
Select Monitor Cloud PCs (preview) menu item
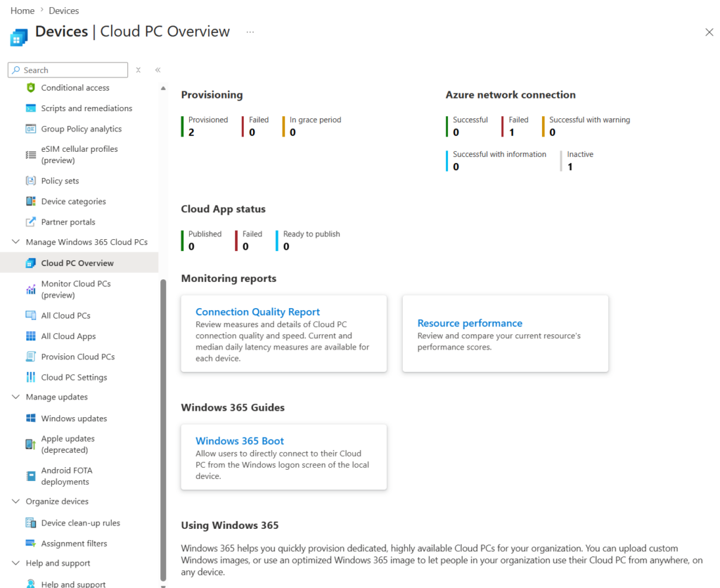click(75, 289)
